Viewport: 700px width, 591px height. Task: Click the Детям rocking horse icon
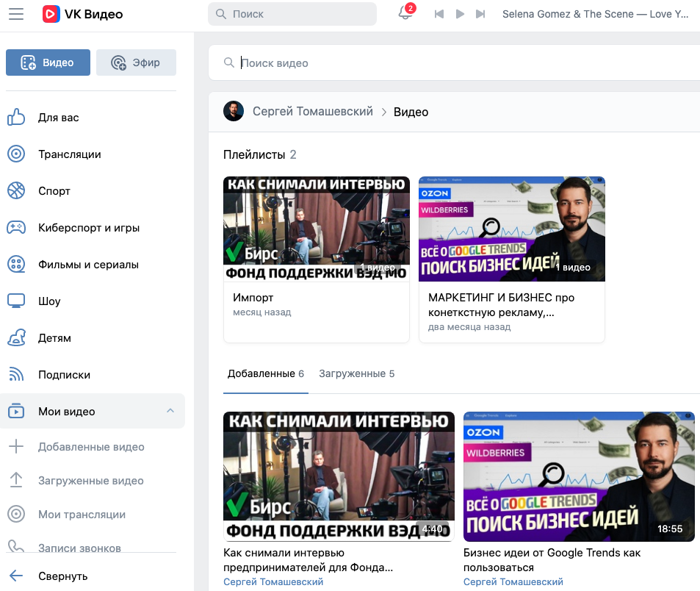pos(16,337)
